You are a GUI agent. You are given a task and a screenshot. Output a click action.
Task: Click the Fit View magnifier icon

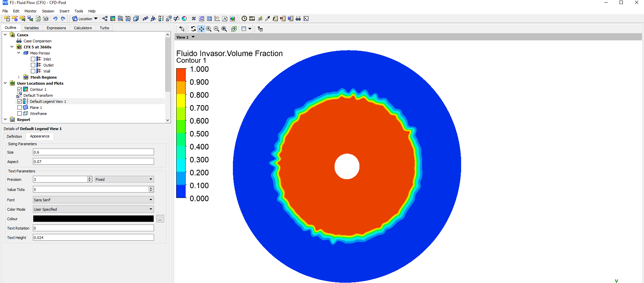pos(224,29)
